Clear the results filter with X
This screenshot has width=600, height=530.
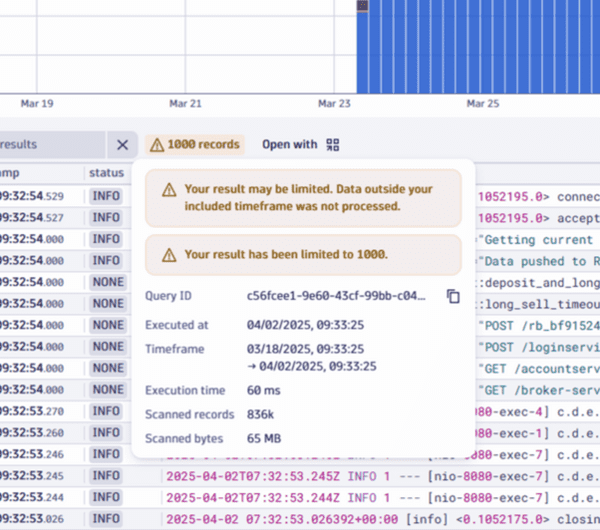click(122, 145)
